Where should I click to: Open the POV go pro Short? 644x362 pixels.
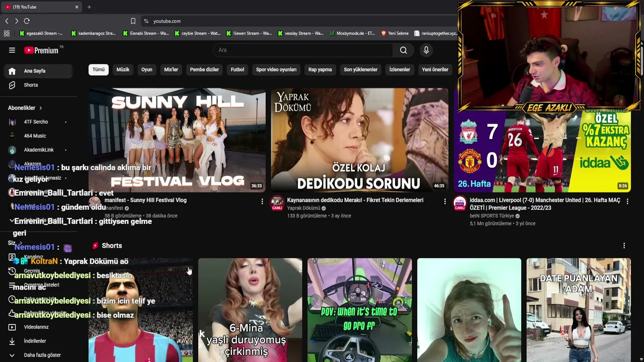(360, 310)
